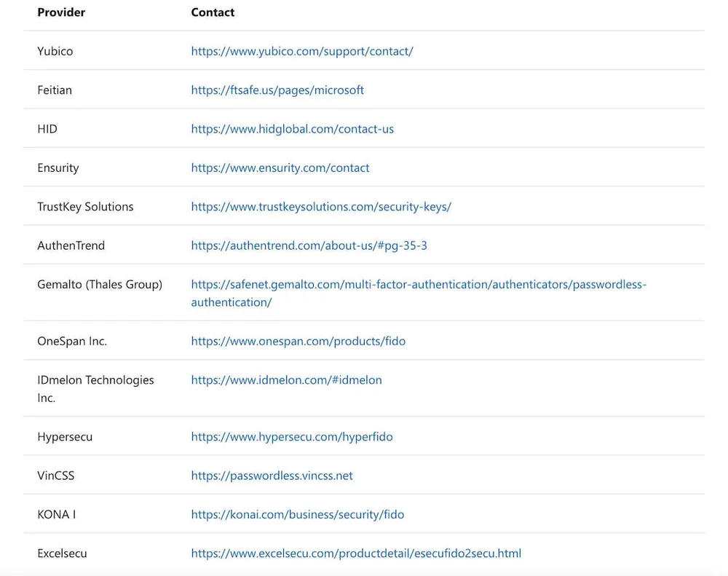Open the passwordless.vincss.net link
Viewport: 728px width, 576px height.
[x=272, y=476]
